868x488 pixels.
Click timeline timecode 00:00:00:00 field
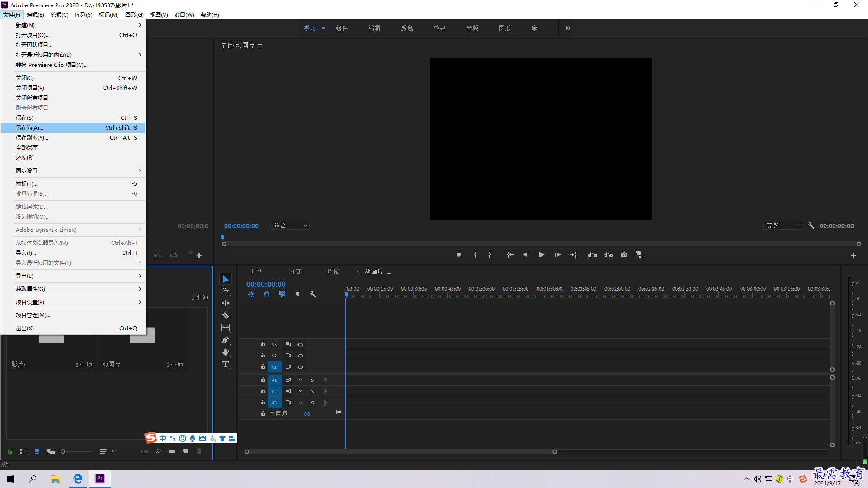[x=266, y=284]
